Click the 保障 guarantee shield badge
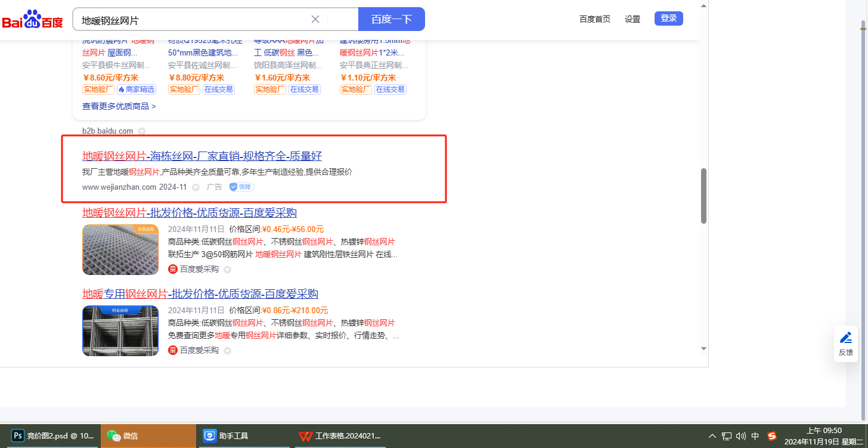This screenshot has width=868, height=448. pyautogui.click(x=242, y=187)
